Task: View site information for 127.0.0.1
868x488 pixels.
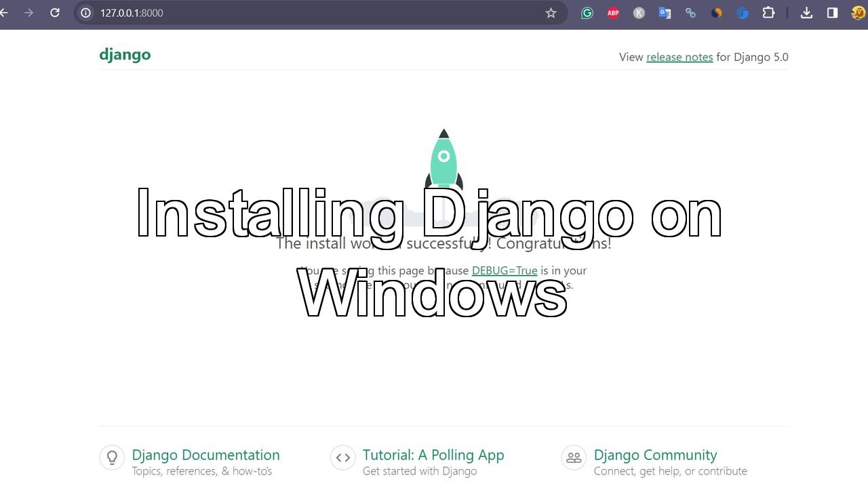Action: click(86, 13)
